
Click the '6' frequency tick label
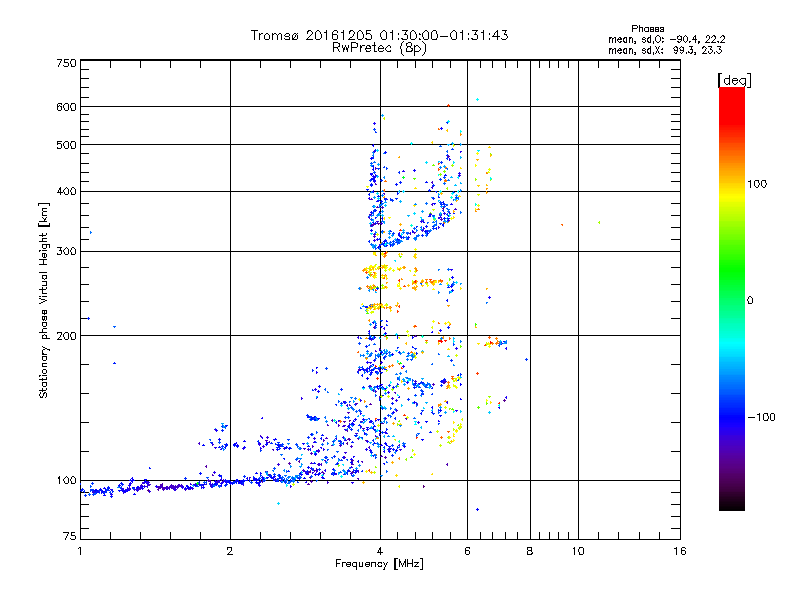[467, 551]
